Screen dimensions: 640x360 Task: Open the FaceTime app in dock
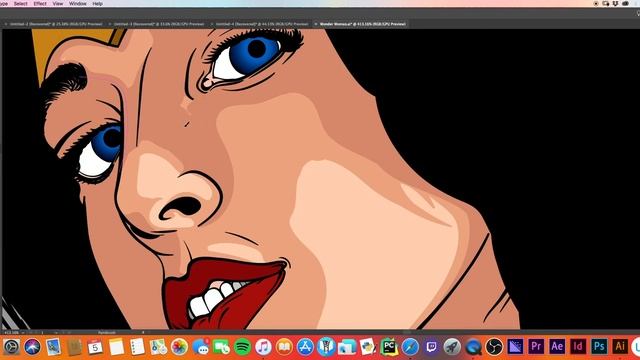(221, 347)
